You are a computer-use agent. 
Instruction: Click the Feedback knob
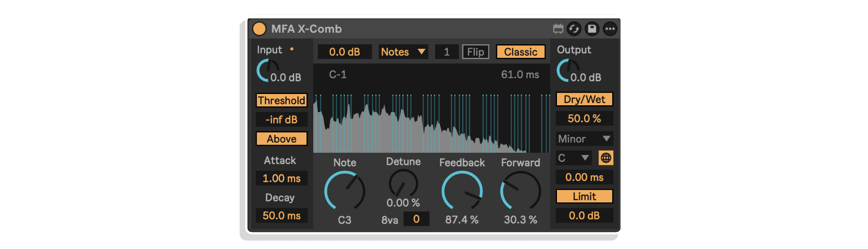462,191
